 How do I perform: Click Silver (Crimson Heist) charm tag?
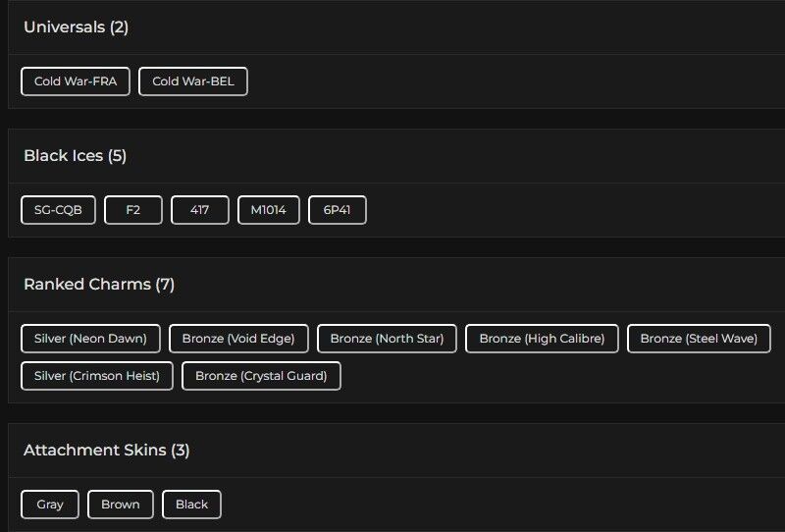click(x=97, y=376)
